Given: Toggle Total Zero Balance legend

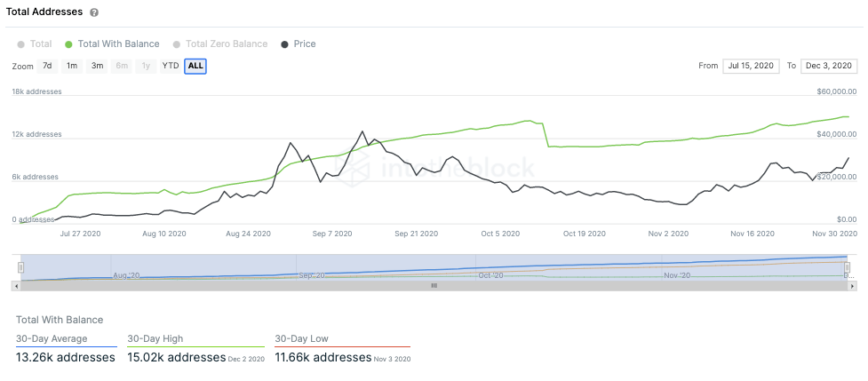Looking at the screenshot, I should [x=220, y=44].
